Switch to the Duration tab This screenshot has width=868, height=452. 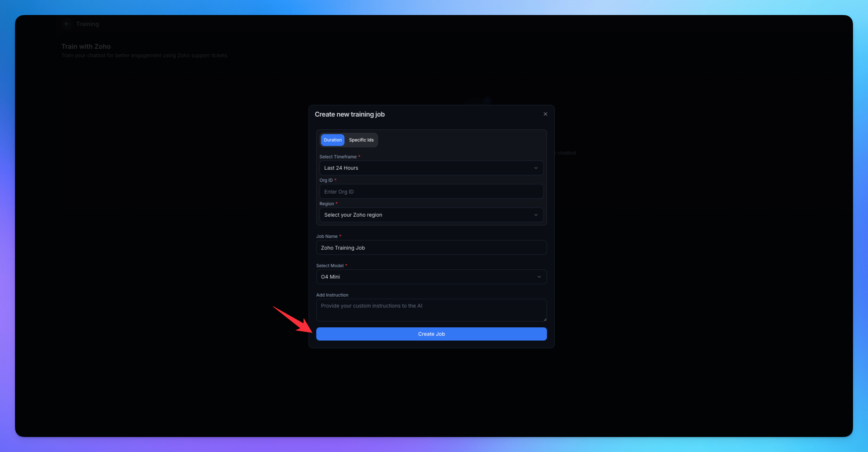pyautogui.click(x=333, y=140)
